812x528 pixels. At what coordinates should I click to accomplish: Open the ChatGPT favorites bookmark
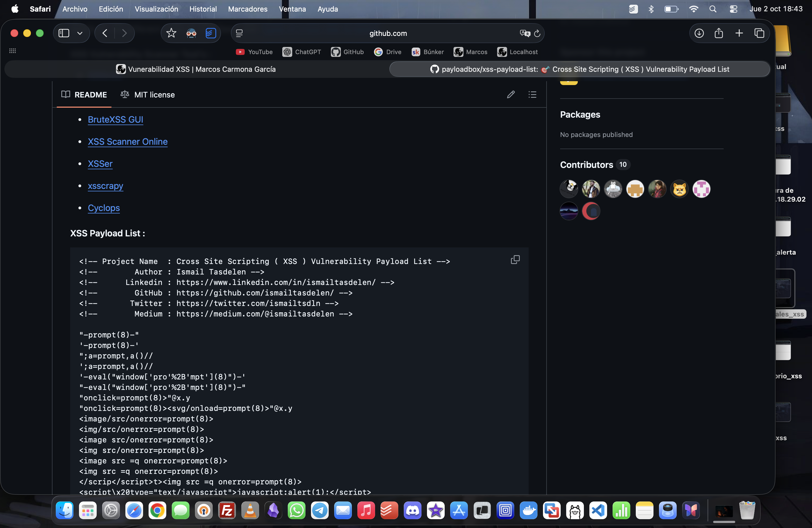(x=302, y=52)
